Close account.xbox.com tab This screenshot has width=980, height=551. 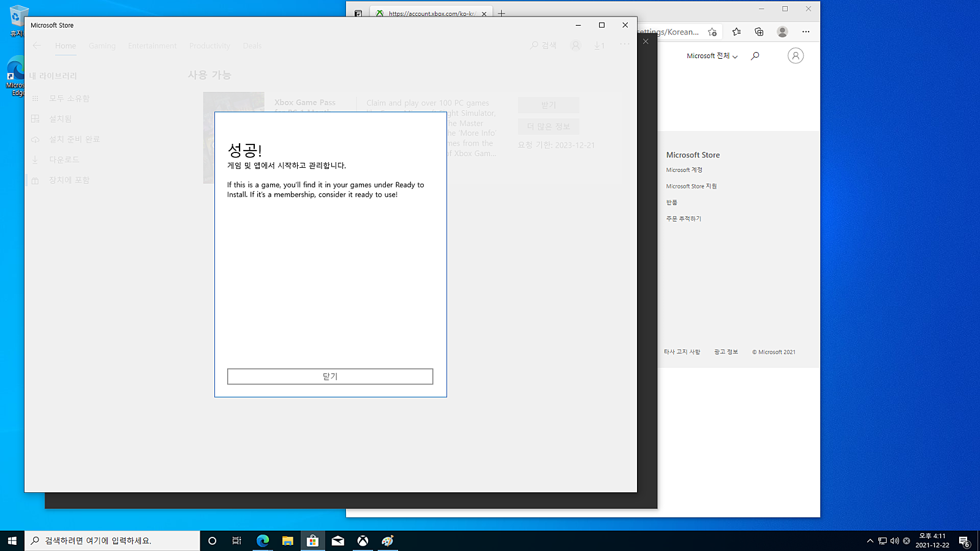pyautogui.click(x=484, y=13)
